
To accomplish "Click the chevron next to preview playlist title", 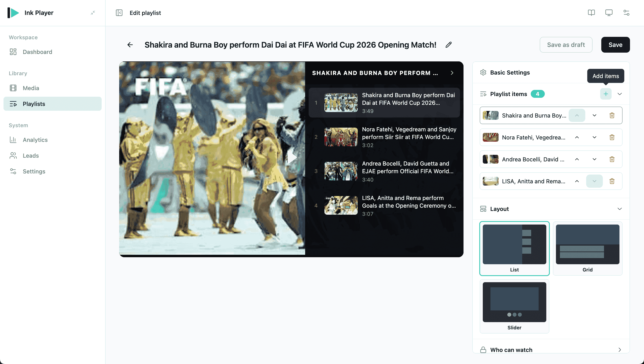I will pos(452,73).
